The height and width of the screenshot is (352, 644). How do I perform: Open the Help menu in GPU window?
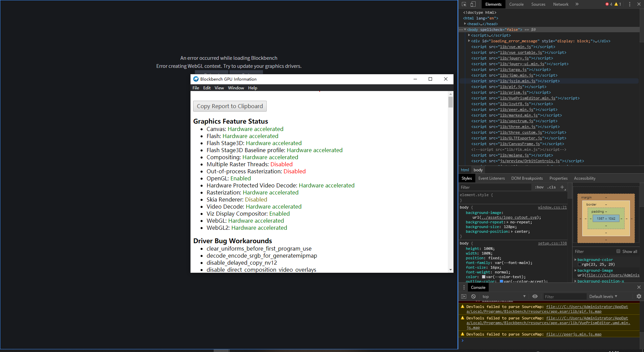tap(252, 88)
